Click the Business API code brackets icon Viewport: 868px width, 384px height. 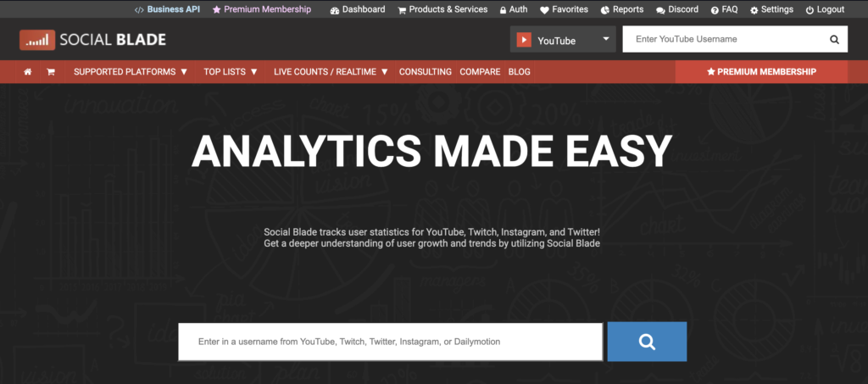point(139,10)
